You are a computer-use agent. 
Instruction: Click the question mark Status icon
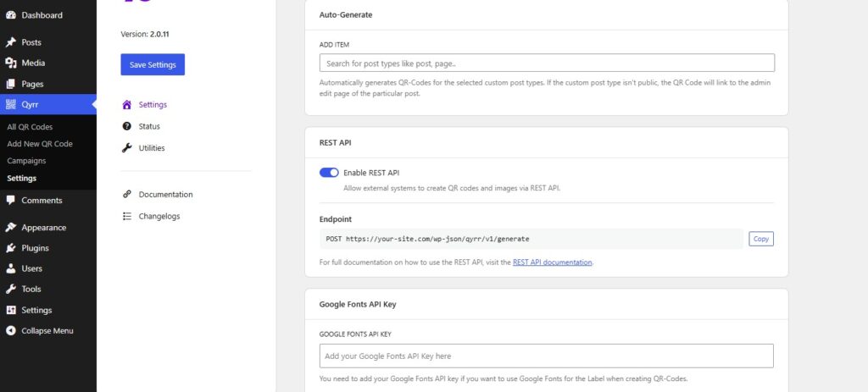pyautogui.click(x=127, y=126)
